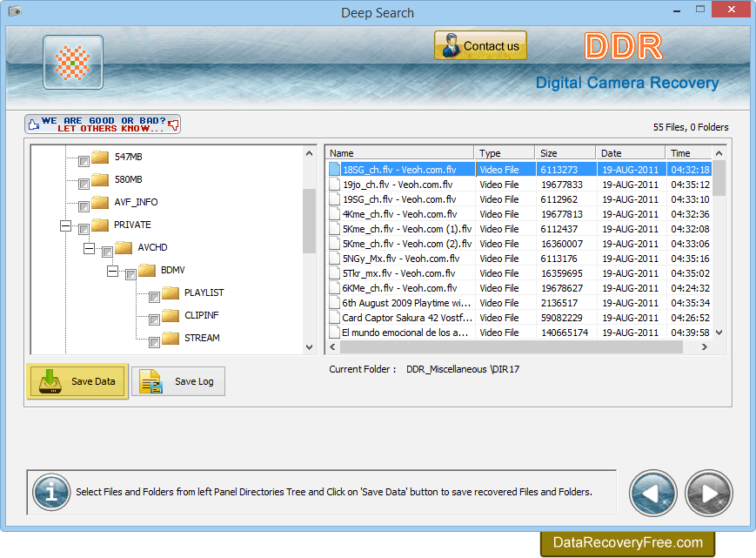Screen dimensions: 756x558
Task: Tick the PRIVATE folder checkbox
Action: 84,229
